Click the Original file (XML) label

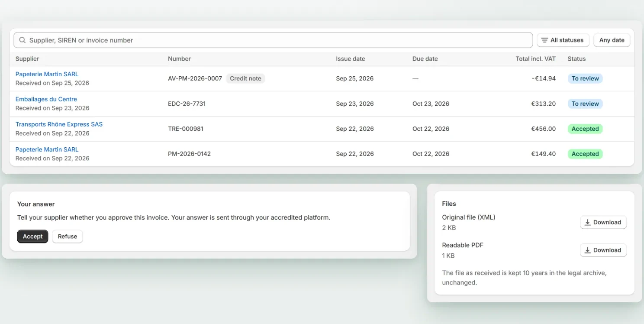click(469, 217)
